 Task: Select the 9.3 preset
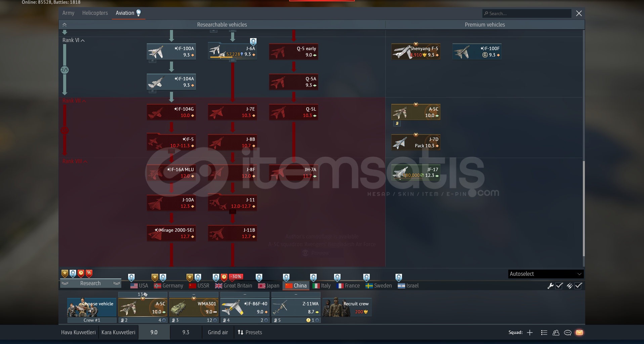coord(186,333)
